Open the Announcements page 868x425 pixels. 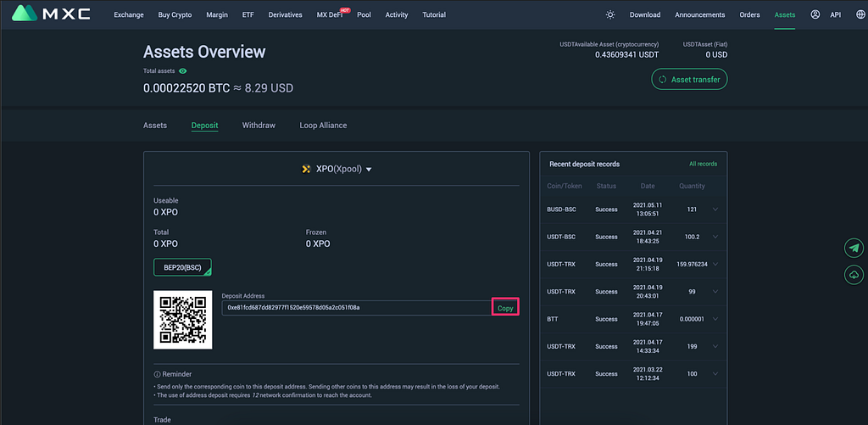tap(699, 15)
